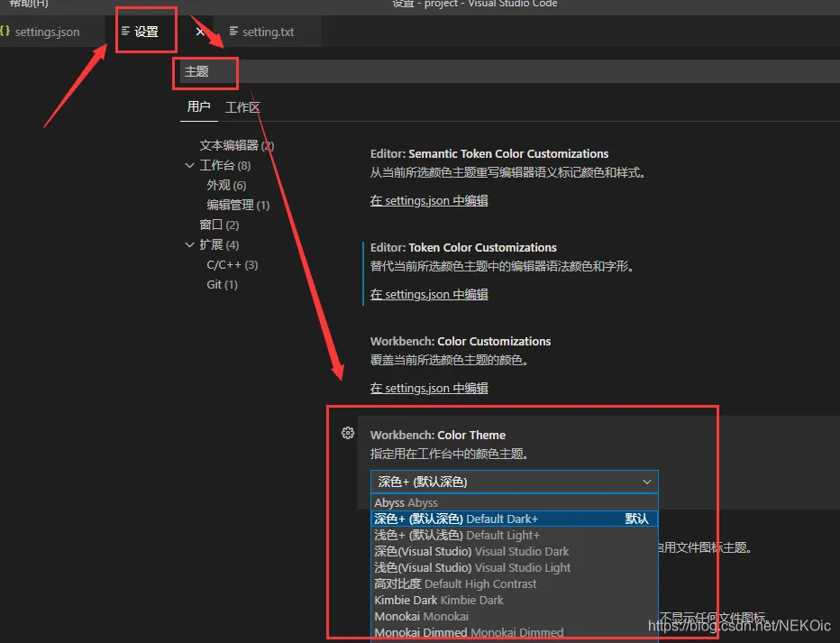Viewport: 840px width, 643px height.
Task: Switch to the 设置 tab
Action: click(x=146, y=32)
